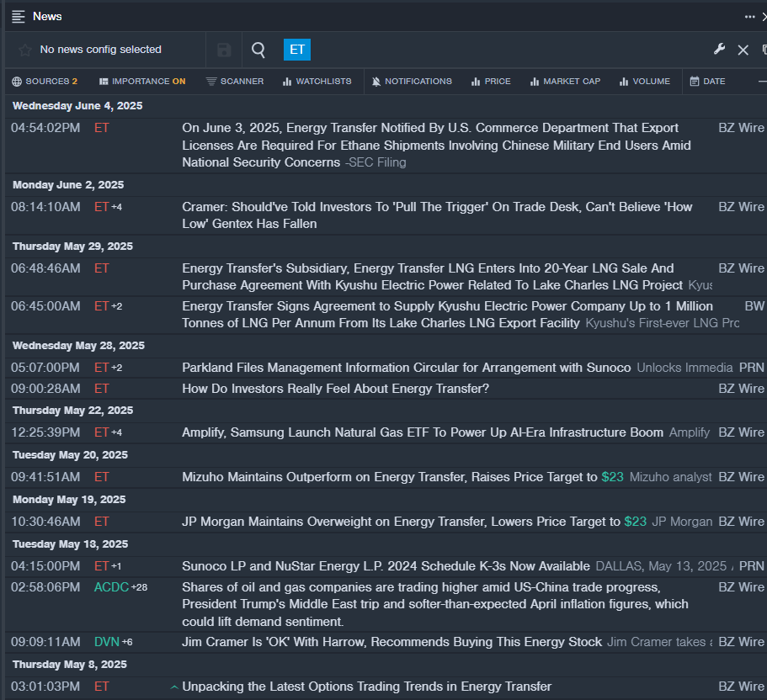Open the Mizuho Maintains Outperform headline
The width and height of the screenshot is (767, 700).
[402, 477]
